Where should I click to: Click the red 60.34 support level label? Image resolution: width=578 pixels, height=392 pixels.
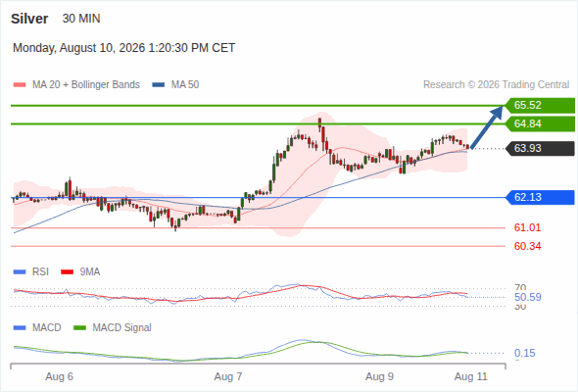tap(527, 246)
